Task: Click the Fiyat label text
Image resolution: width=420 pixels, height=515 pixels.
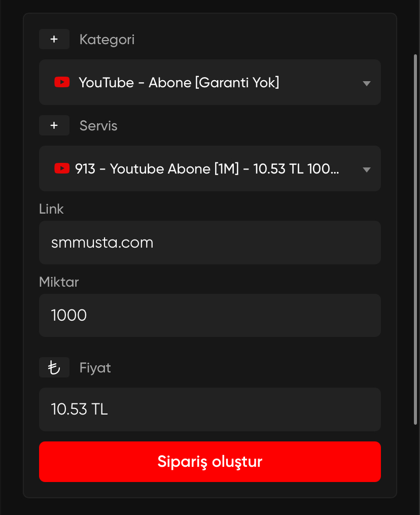Action: [x=95, y=368]
